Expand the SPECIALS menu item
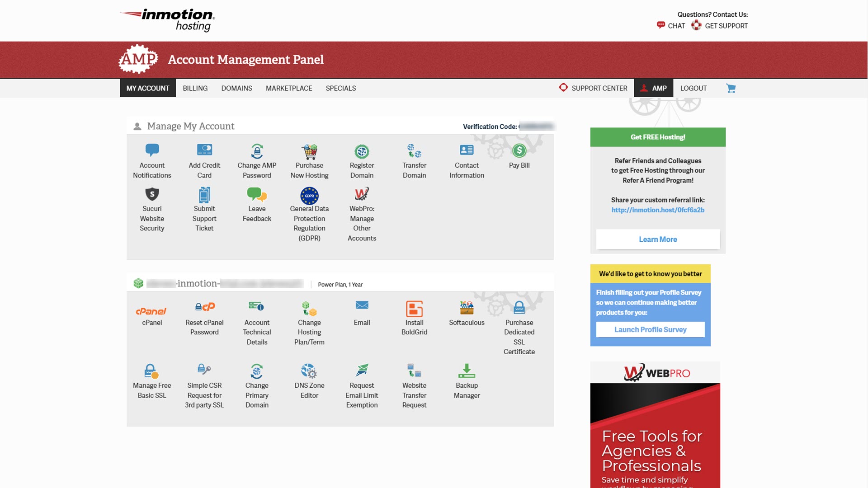This screenshot has height=488, width=868. (x=341, y=88)
